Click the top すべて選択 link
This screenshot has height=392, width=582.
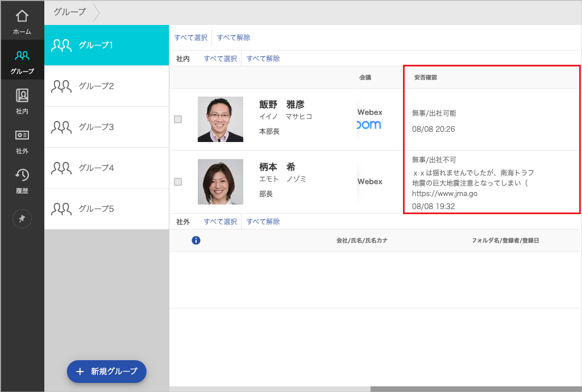coord(191,37)
